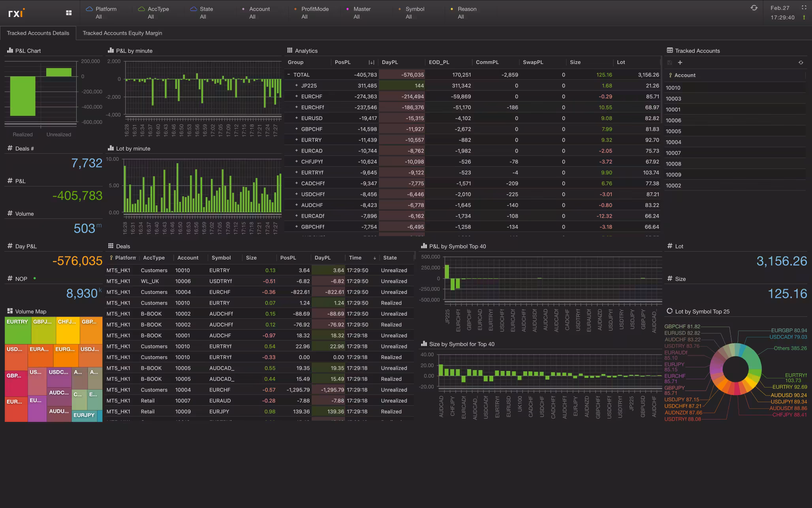Click the key icon on Account column header
The image size is (812, 508).
(x=670, y=75)
